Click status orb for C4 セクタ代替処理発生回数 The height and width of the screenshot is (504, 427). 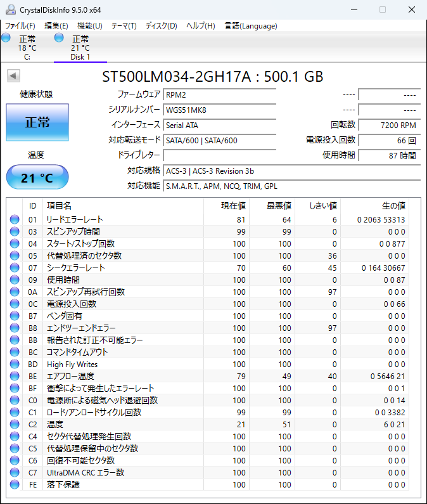15,436
